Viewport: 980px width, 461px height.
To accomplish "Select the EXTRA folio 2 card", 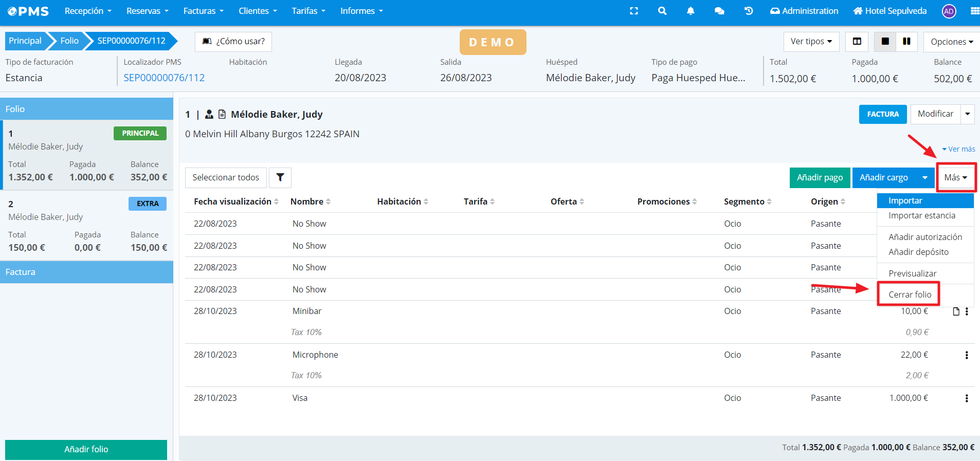I will click(x=87, y=225).
